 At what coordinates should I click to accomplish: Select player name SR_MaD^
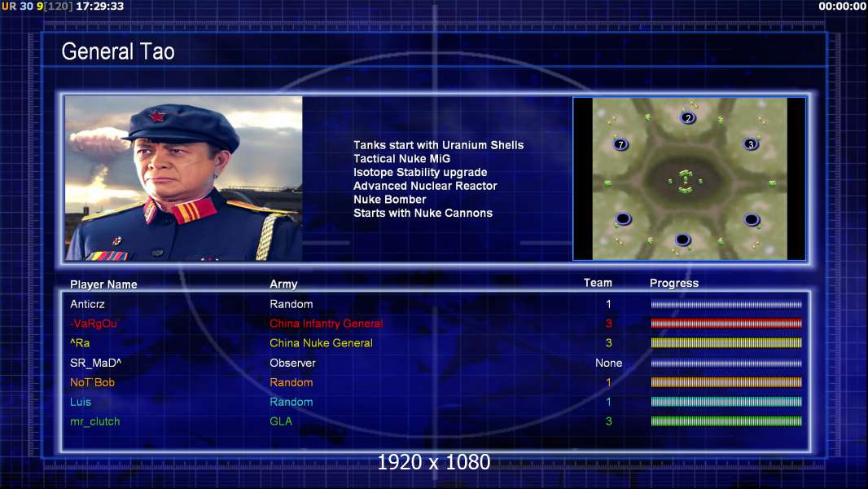[95, 363]
